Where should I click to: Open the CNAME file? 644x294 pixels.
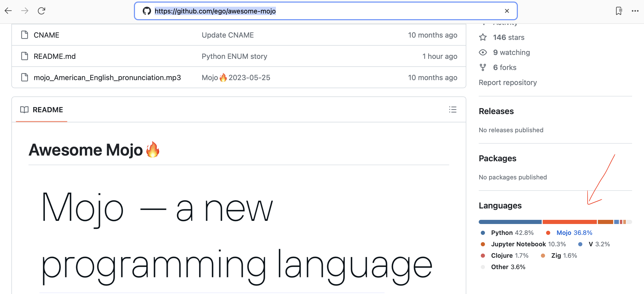[x=46, y=35]
